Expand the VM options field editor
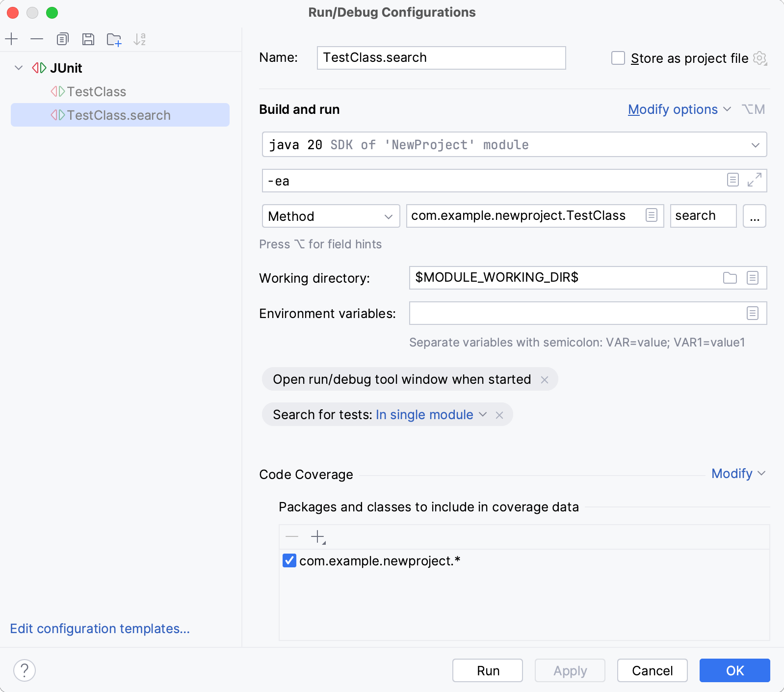 click(754, 180)
